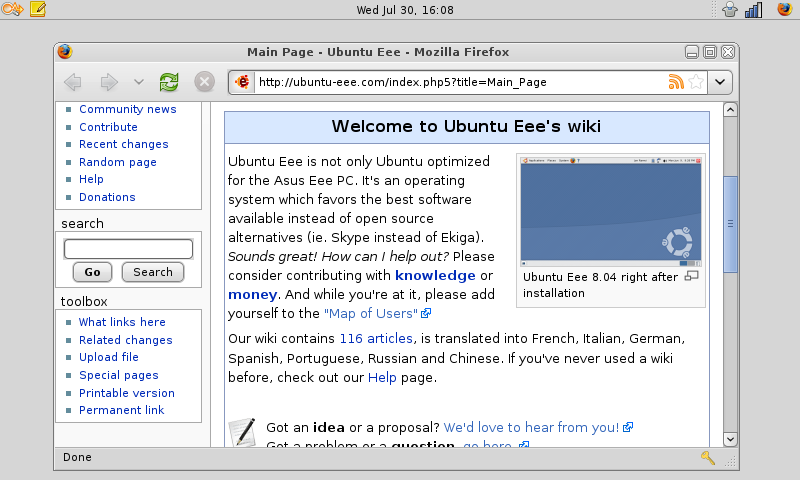Click the Ubuntu Eee 8.04 desktop thumbnail
This screenshot has height=480, width=800.
point(611,212)
